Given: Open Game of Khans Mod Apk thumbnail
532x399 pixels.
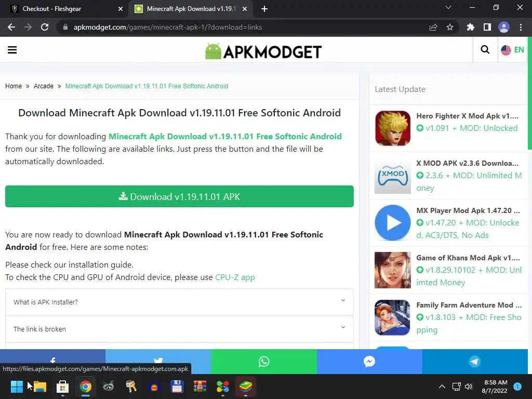Looking at the screenshot, I should (393, 270).
